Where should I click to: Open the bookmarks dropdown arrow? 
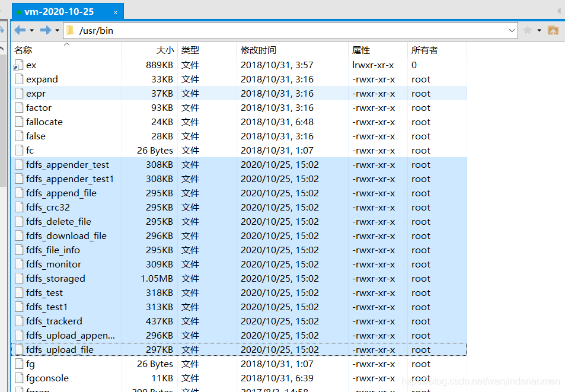tap(540, 31)
